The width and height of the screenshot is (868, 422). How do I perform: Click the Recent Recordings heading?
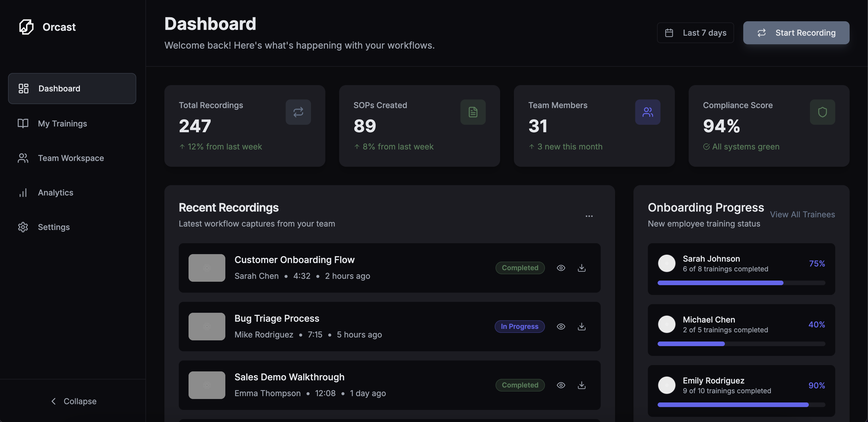tap(228, 207)
